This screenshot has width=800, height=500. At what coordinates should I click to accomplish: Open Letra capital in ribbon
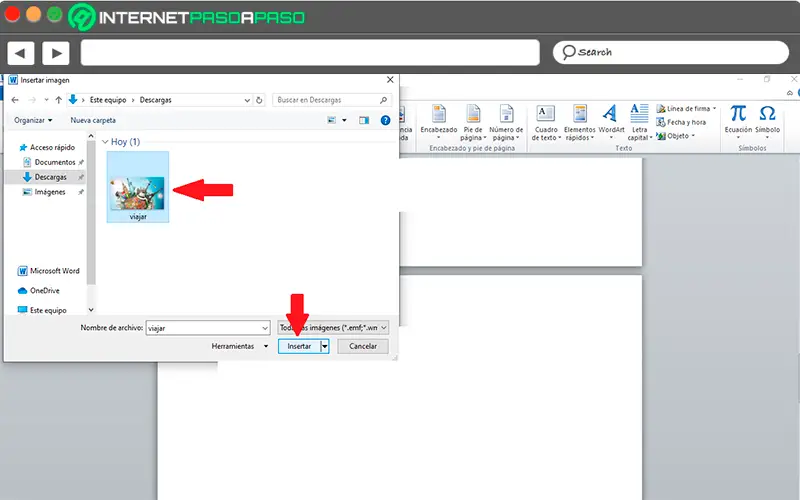tap(639, 122)
